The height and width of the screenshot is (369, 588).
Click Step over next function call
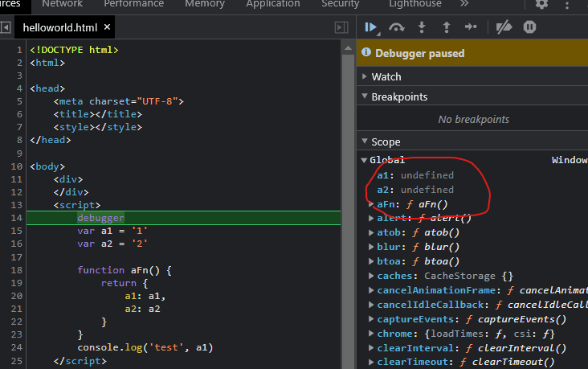tap(396, 27)
